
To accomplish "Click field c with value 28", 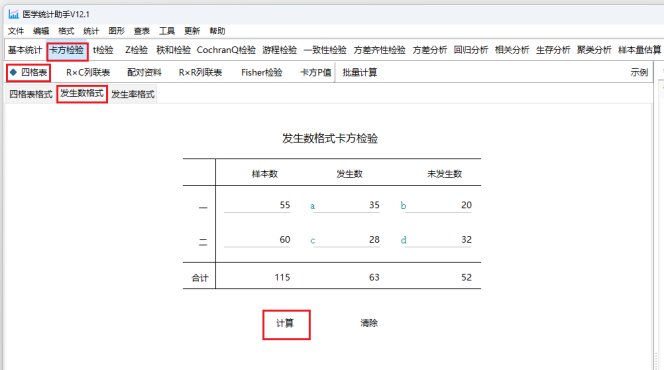I will (346, 240).
